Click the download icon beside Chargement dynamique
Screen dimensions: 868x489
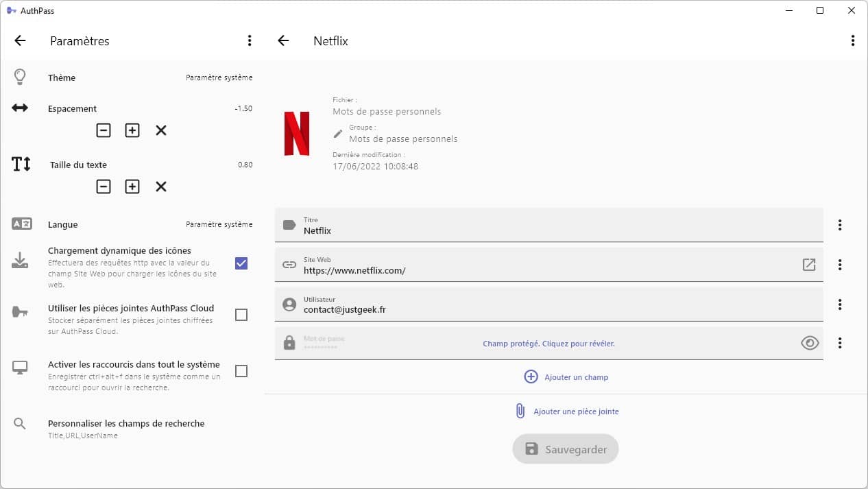pos(21,260)
